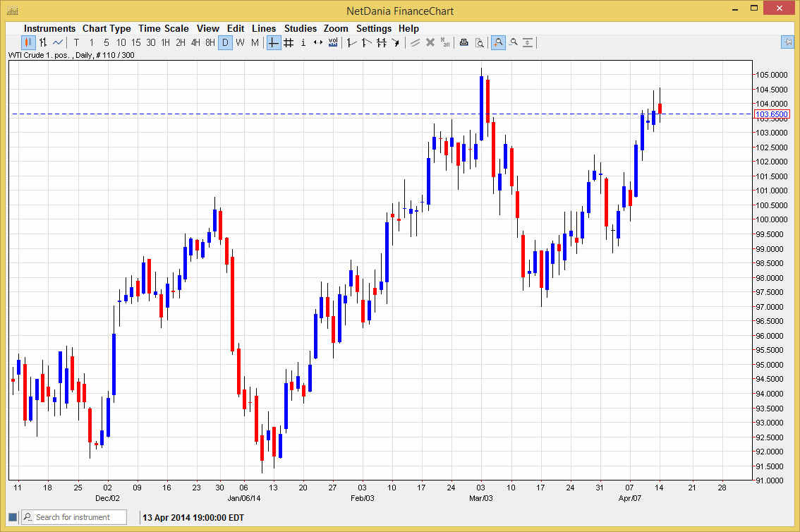Select the OHLC bar chart icon
Viewport: 800px width, 532px height.
tap(43, 43)
